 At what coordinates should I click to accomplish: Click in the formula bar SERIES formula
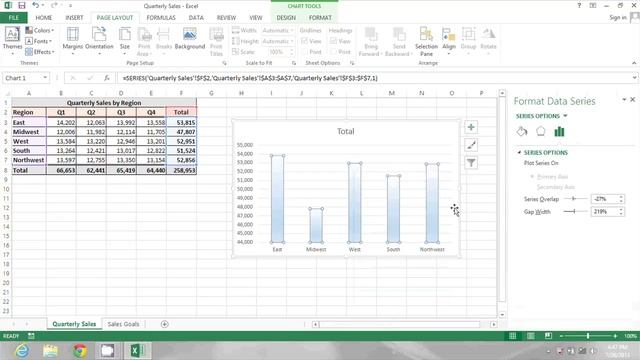[250, 78]
